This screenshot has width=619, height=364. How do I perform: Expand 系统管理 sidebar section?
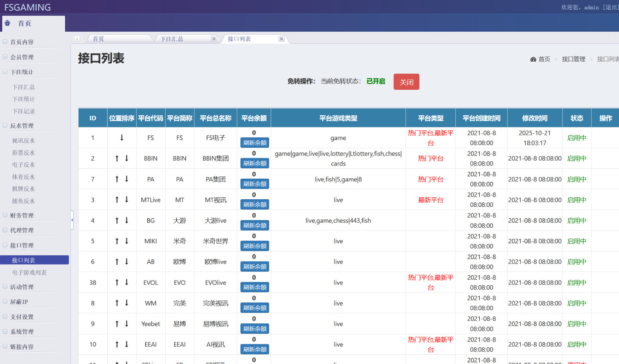[22, 332]
